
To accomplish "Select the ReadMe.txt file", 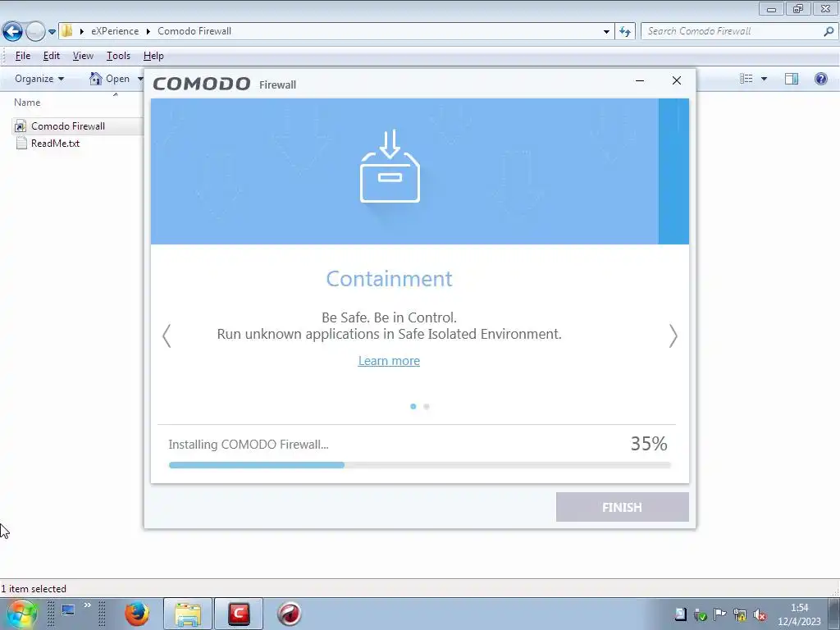I will (55, 143).
